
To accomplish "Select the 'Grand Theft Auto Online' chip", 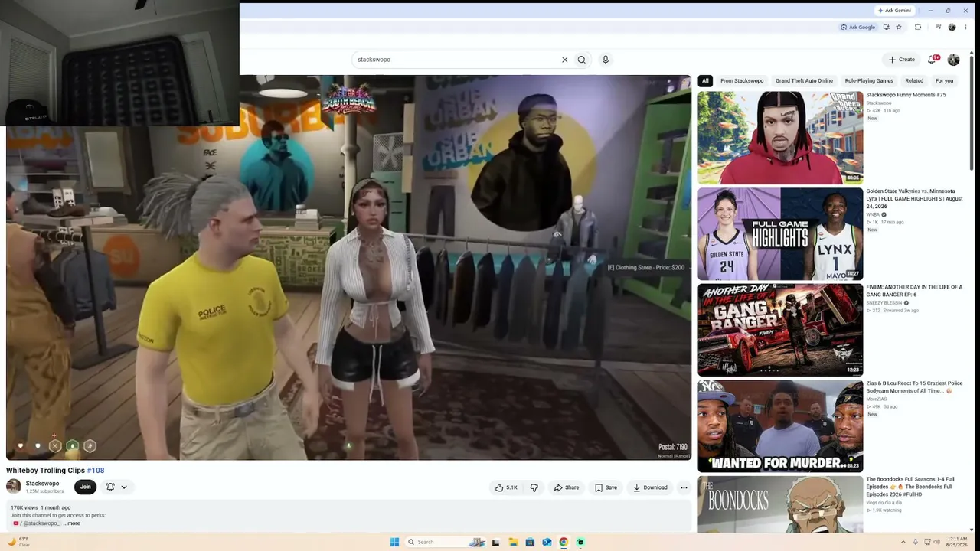I will pyautogui.click(x=804, y=80).
